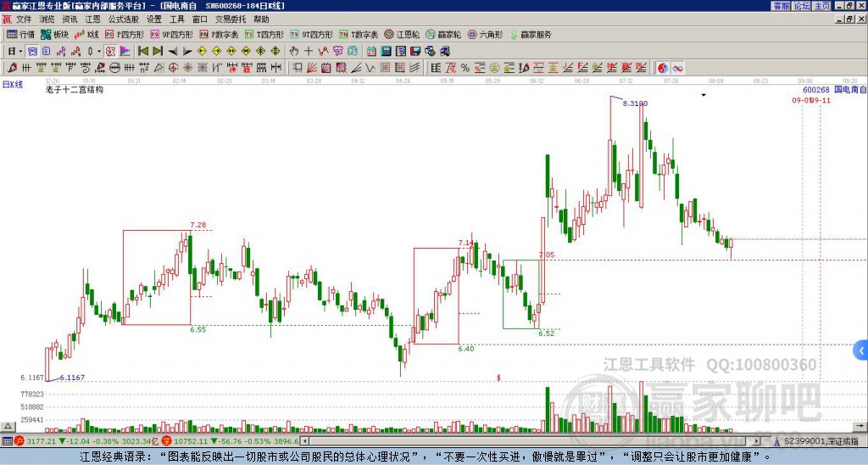Viewport: 868px width, 465px height.
Task: Click the horizontal scrollbar right arrow
Action: click(757, 441)
